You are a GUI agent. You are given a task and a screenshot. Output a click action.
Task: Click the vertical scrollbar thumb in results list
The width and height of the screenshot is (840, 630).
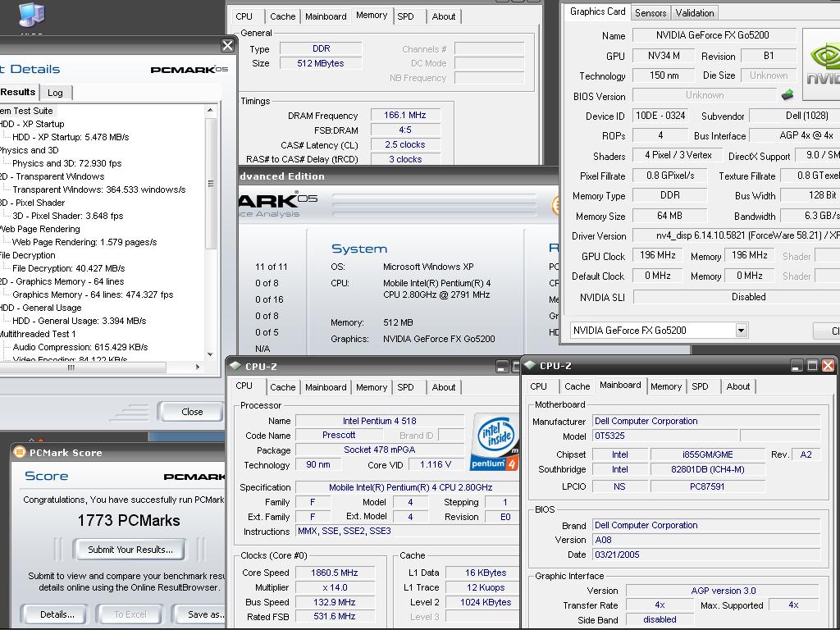tap(211, 183)
